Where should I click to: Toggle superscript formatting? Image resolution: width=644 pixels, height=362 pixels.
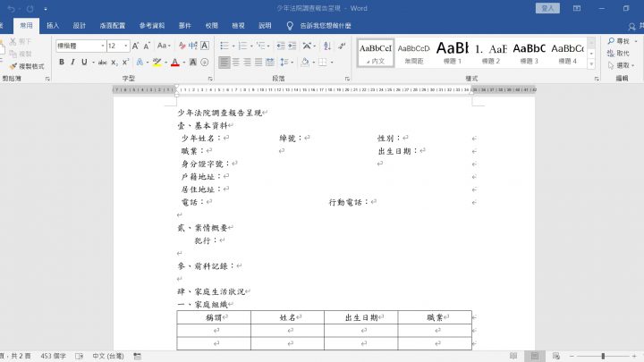coord(126,63)
